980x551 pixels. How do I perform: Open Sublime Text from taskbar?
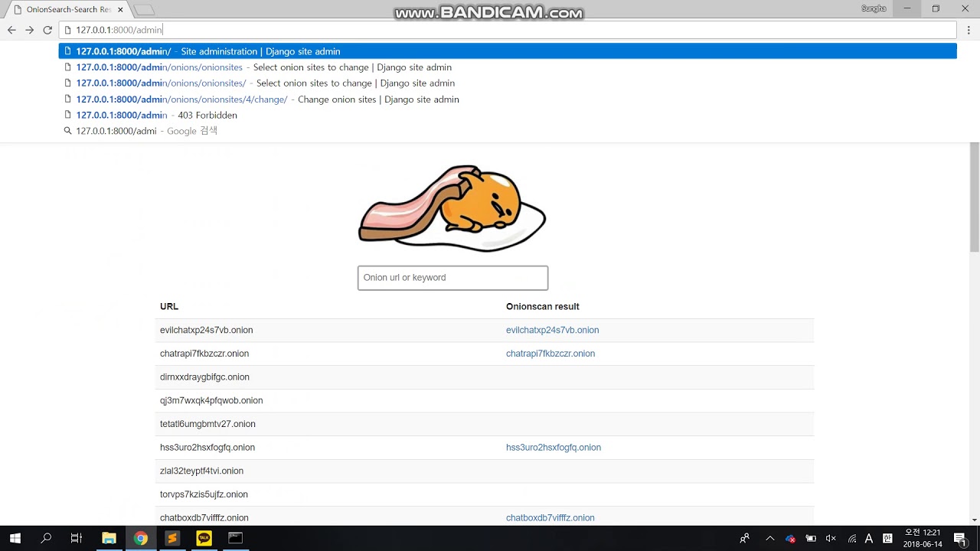pyautogui.click(x=172, y=538)
